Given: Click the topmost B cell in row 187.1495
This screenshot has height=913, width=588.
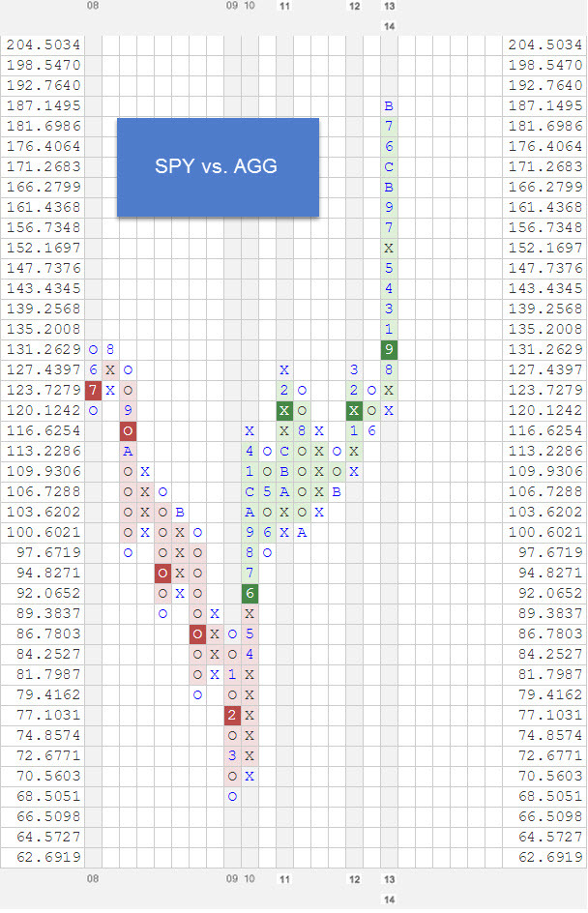Looking at the screenshot, I should (389, 106).
